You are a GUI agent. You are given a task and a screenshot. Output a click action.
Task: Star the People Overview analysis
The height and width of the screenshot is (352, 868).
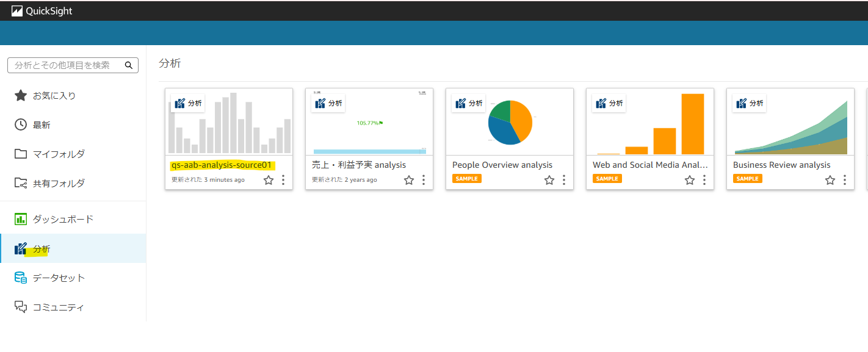(549, 180)
